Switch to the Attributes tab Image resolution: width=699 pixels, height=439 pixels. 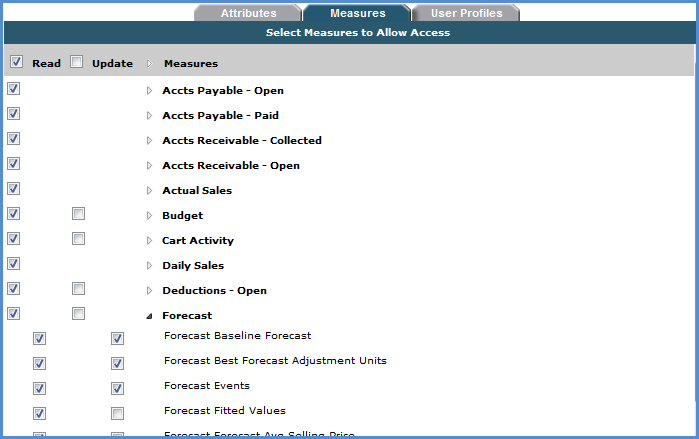point(247,13)
